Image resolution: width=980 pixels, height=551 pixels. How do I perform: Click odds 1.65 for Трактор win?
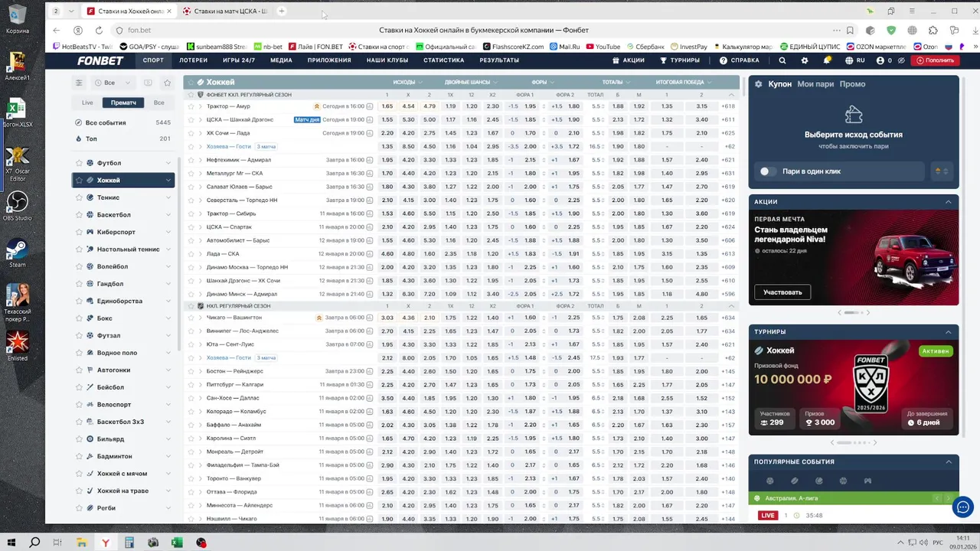[387, 106]
